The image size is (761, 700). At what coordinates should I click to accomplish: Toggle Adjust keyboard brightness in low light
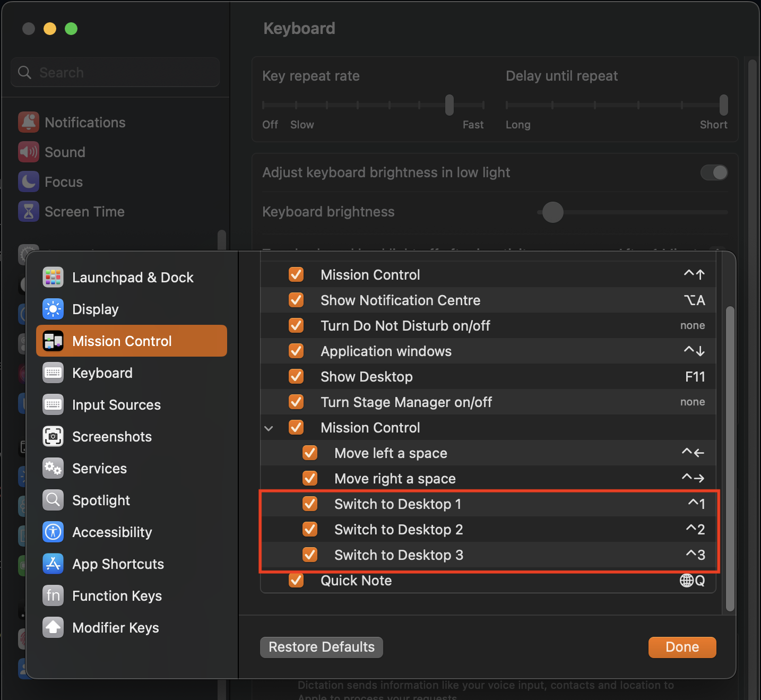[x=714, y=172]
